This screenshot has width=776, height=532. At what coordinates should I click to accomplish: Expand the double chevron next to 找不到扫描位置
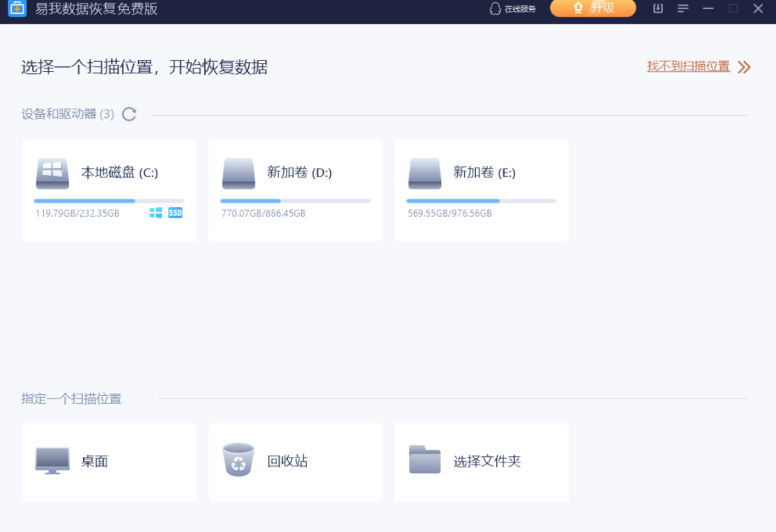click(744, 67)
